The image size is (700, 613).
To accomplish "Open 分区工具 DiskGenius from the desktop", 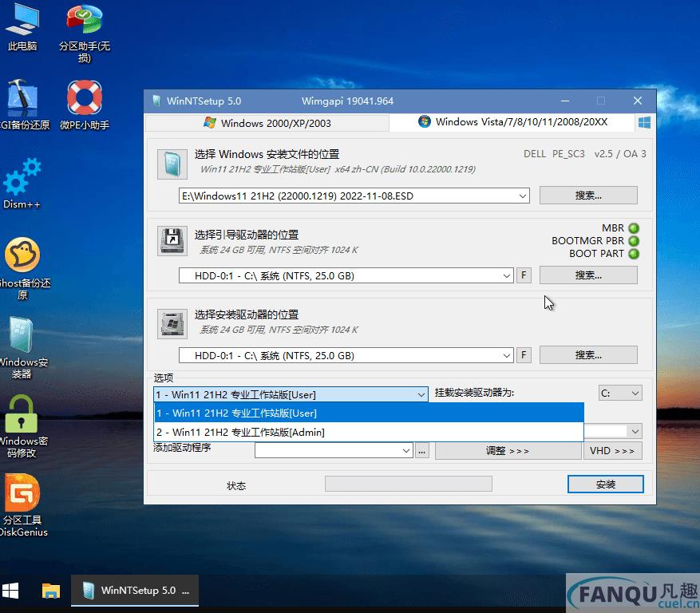I will tap(22, 505).
